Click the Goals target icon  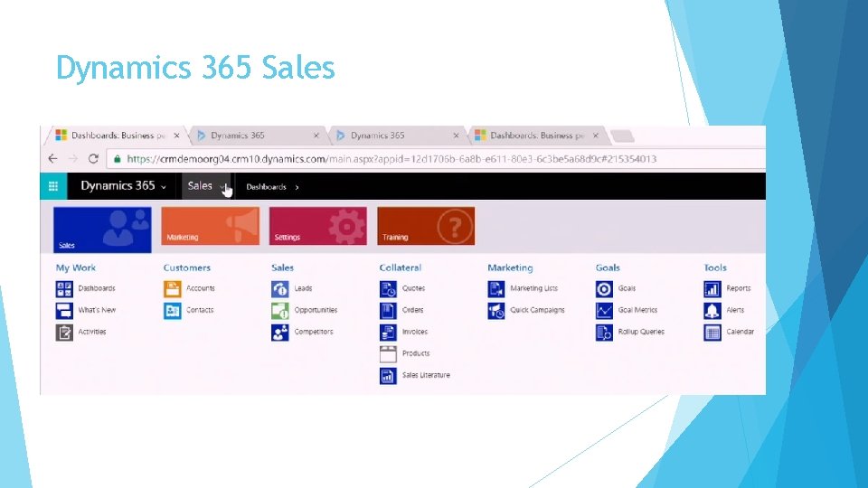[x=604, y=289]
